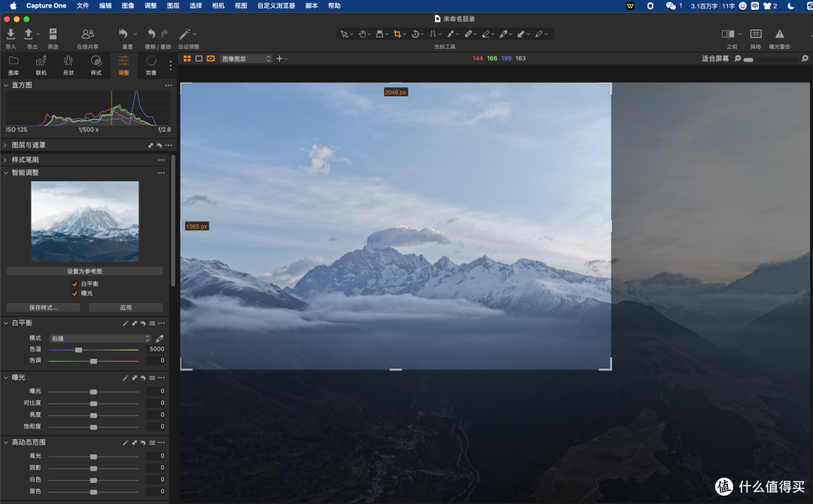Screen dimensions: 813x504
Task: Toggle the Before (之前) comparison view
Action: point(728,34)
